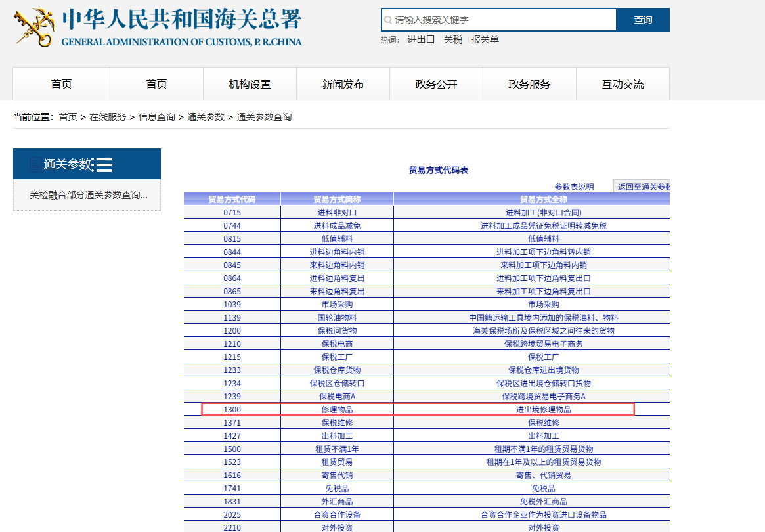
Task: Select code cell 1371
Action: click(232, 423)
